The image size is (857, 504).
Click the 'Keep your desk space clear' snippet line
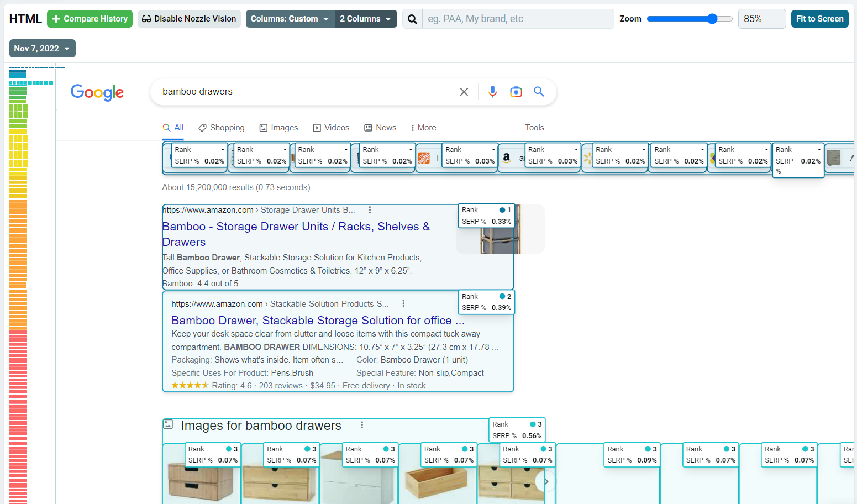tap(325, 334)
